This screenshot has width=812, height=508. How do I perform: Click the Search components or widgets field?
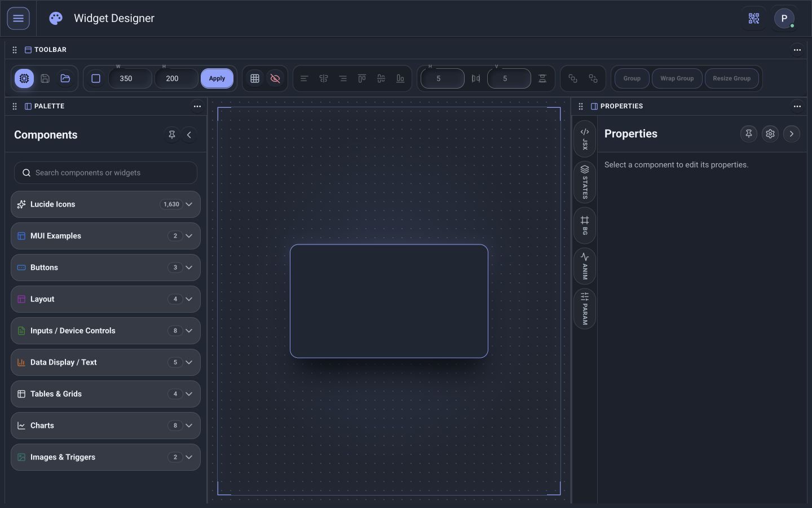tap(105, 173)
